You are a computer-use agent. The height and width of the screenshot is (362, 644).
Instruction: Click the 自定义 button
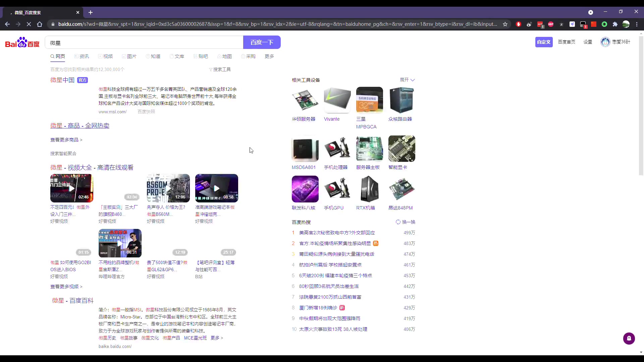pos(544,42)
